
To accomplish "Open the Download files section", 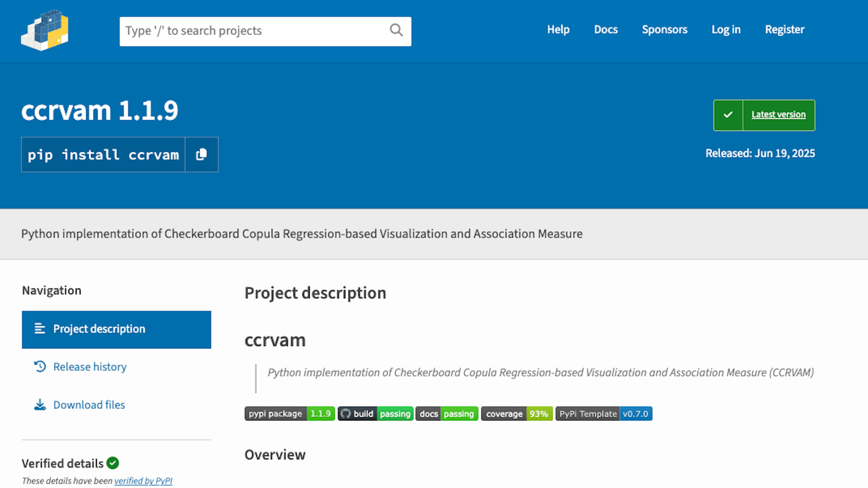I will 89,405.
